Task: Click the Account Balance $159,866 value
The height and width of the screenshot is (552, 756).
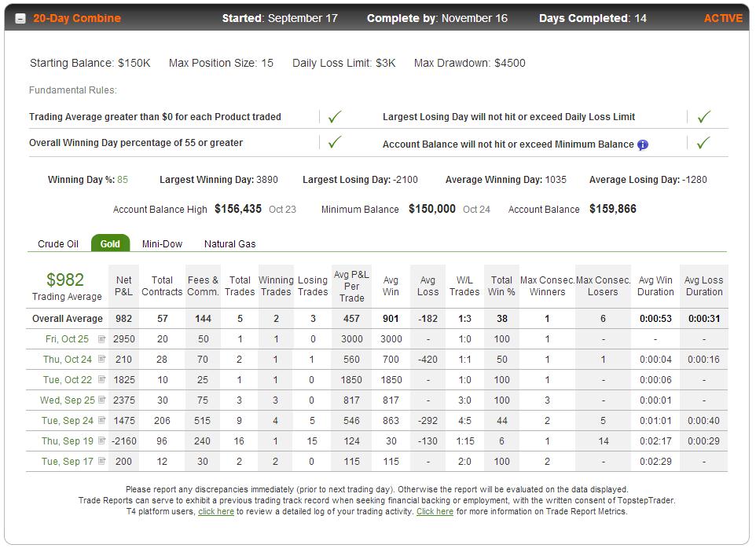Action: tap(613, 209)
